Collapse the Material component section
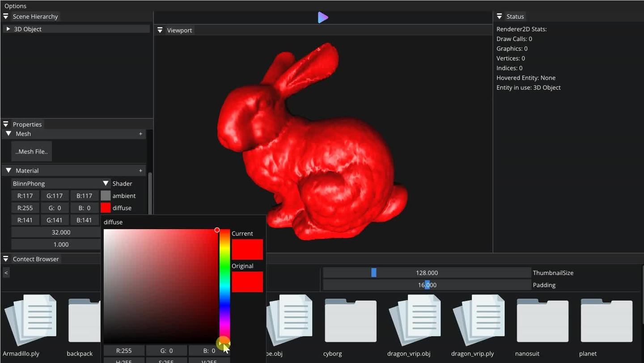Image resolution: width=644 pixels, height=363 pixels. point(8,171)
